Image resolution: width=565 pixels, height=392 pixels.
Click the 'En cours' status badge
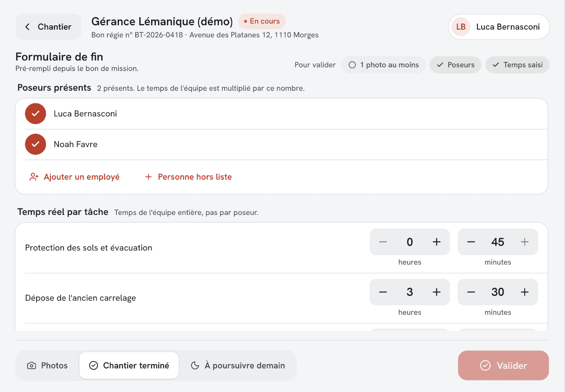tap(262, 21)
